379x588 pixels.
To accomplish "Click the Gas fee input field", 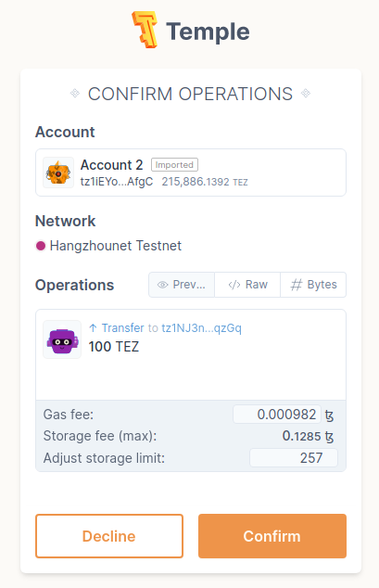I will (x=277, y=415).
